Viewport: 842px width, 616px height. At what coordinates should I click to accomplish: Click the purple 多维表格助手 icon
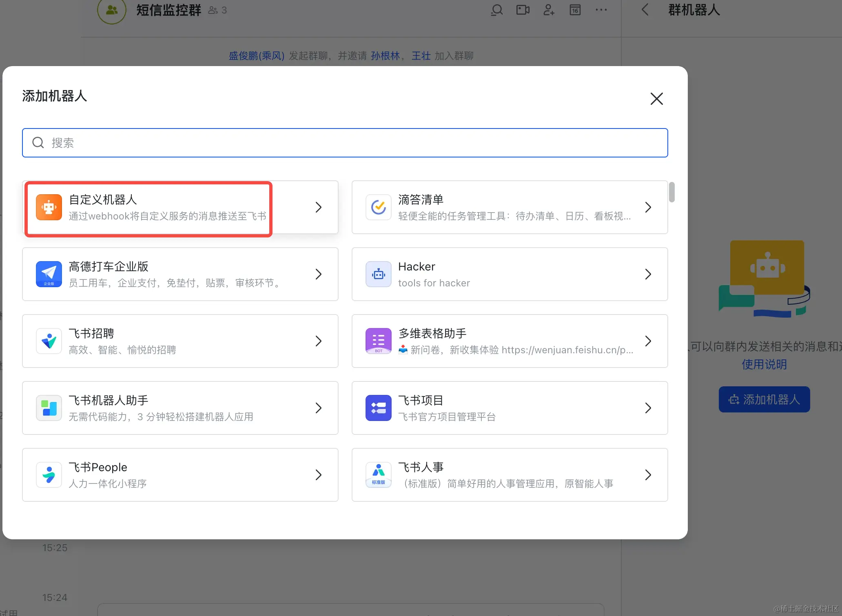pyautogui.click(x=379, y=341)
